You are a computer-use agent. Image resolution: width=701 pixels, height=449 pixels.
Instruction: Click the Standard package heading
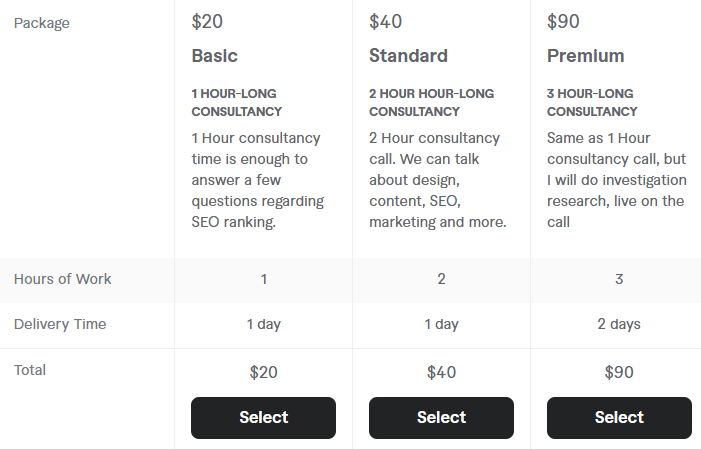pyautogui.click(x=408, y=56)
